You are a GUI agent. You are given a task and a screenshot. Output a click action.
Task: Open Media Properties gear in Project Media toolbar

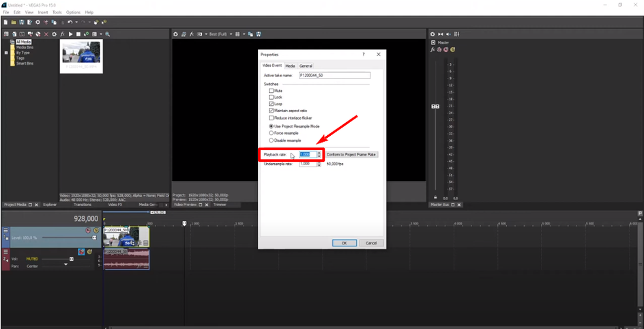point(54,34)
